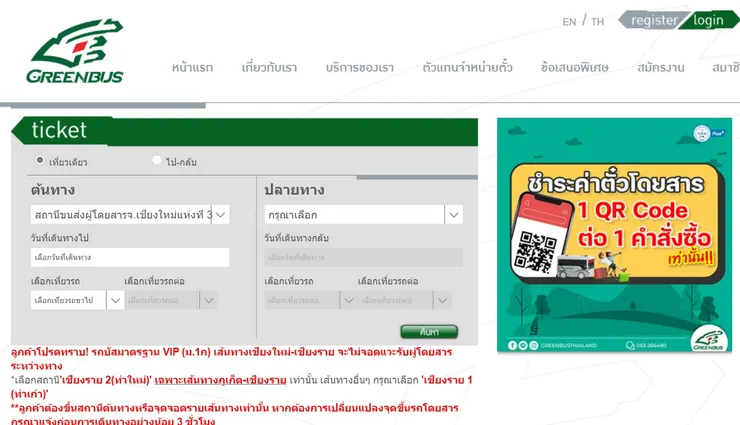Click the QR code image on phone graphic
The height and width of the screenshot is (425, 740).
pyautogui.click(x=536, y=252)
